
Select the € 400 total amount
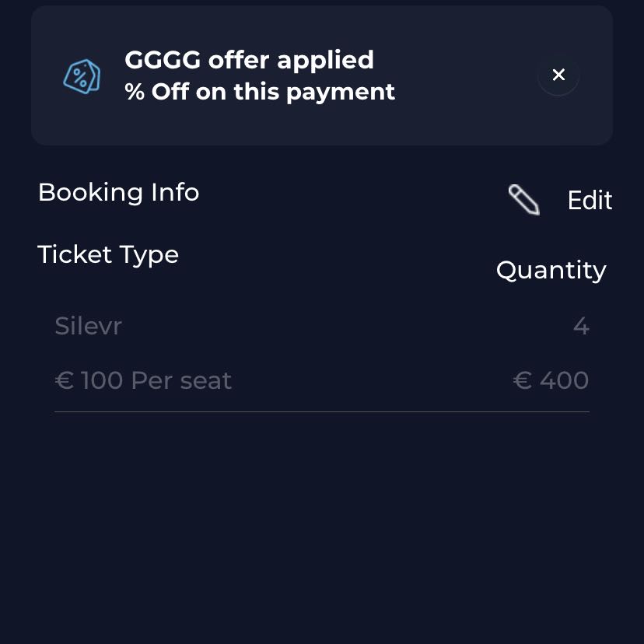[551, 380]
